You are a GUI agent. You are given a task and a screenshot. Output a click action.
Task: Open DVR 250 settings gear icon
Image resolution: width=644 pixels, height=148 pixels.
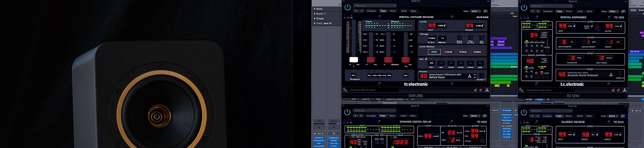click(475, 90)
